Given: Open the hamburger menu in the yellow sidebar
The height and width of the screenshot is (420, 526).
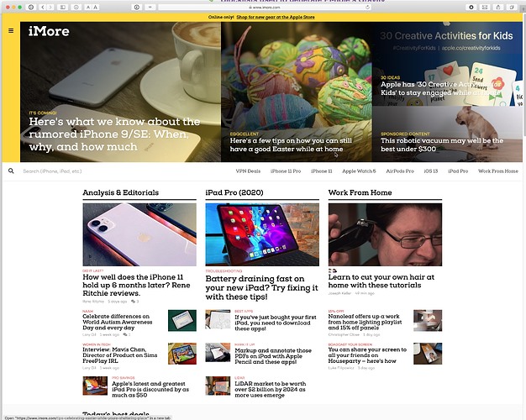Looking at the screenshot, I should (11, 30).
